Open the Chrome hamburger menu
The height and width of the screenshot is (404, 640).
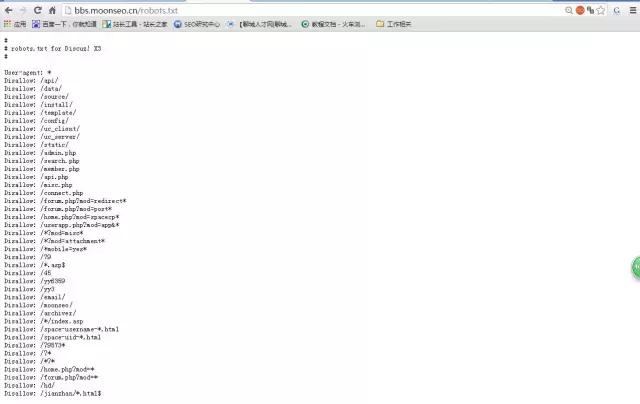(x=633, y=10)
